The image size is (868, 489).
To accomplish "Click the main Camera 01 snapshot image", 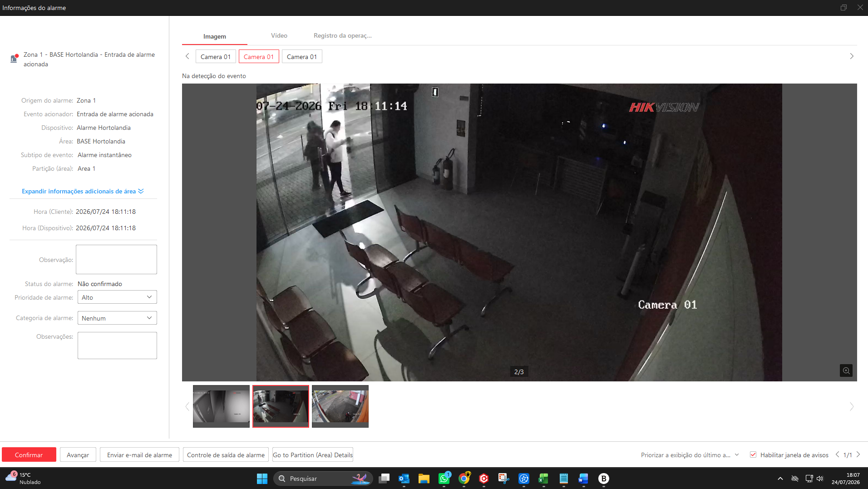I will (519, 232).
